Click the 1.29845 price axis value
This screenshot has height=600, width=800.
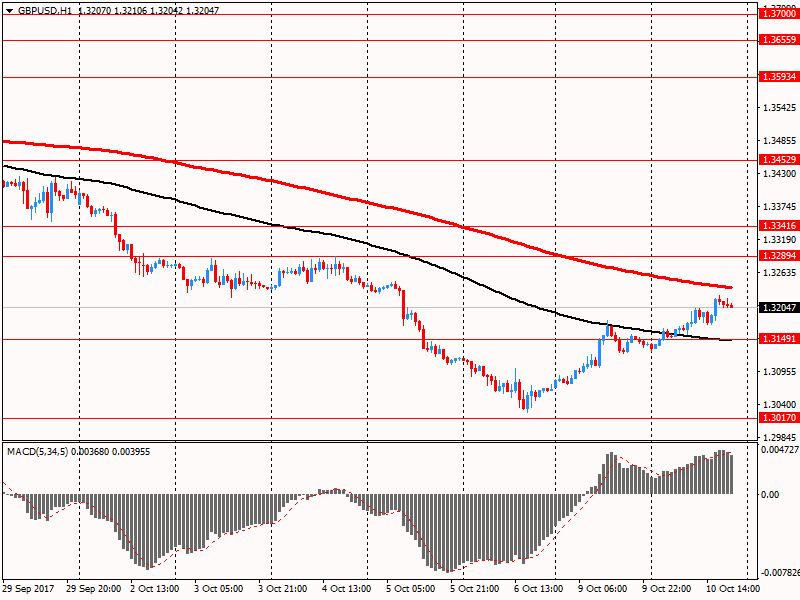click(780, 437)
